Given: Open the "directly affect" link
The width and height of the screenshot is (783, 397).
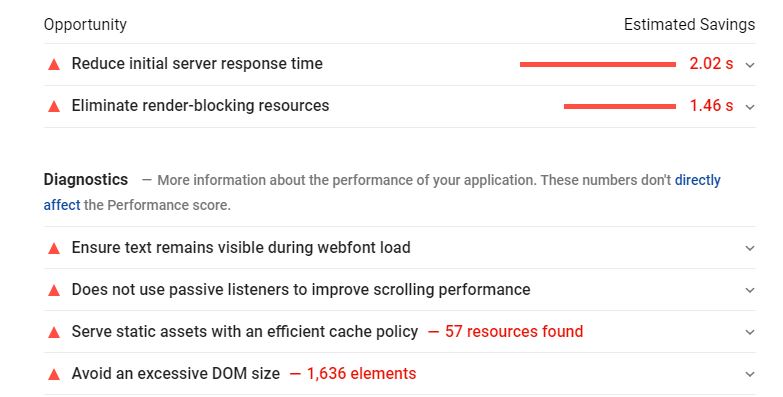Looking at the screenshot, I should pyautogui.click(x=697, y=180).
